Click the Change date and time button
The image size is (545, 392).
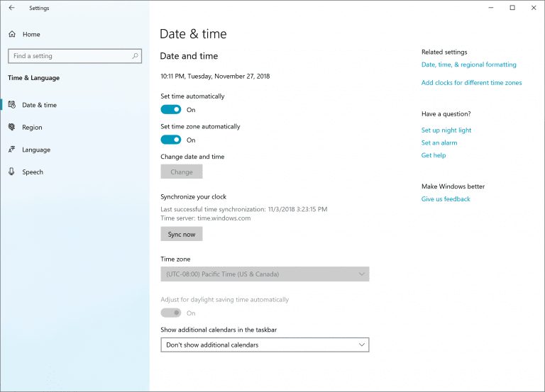pos(182,172)
